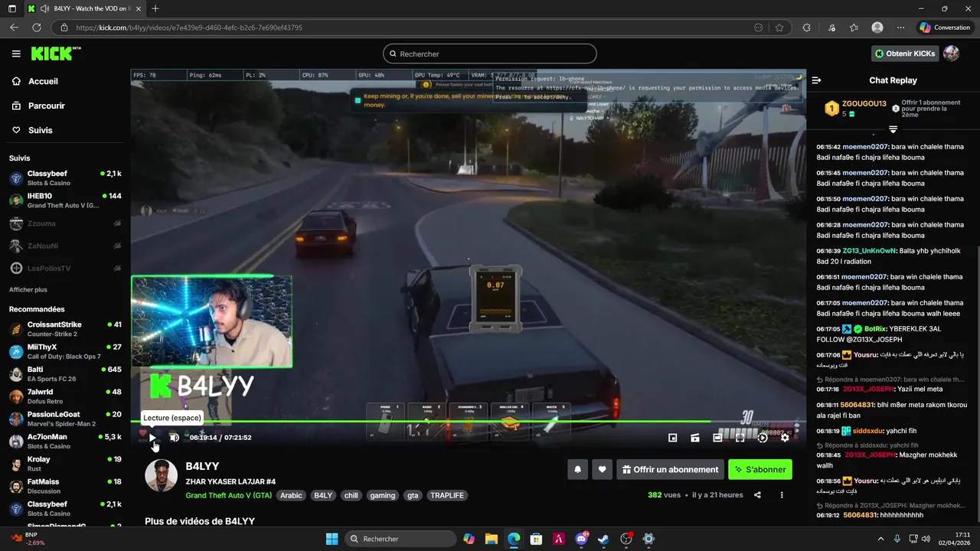Open Steam from taskbar

(603, 539)
